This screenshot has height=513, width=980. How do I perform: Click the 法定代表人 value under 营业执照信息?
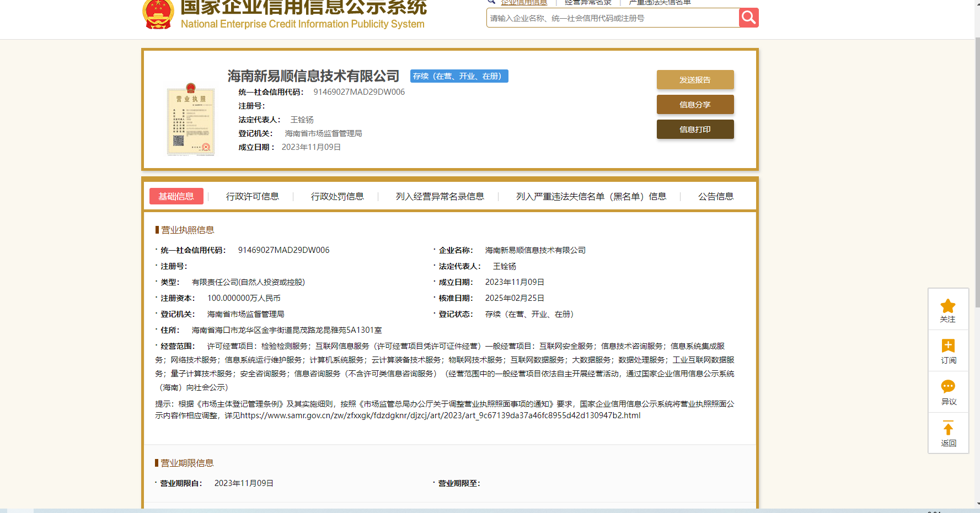click(505, 266)
